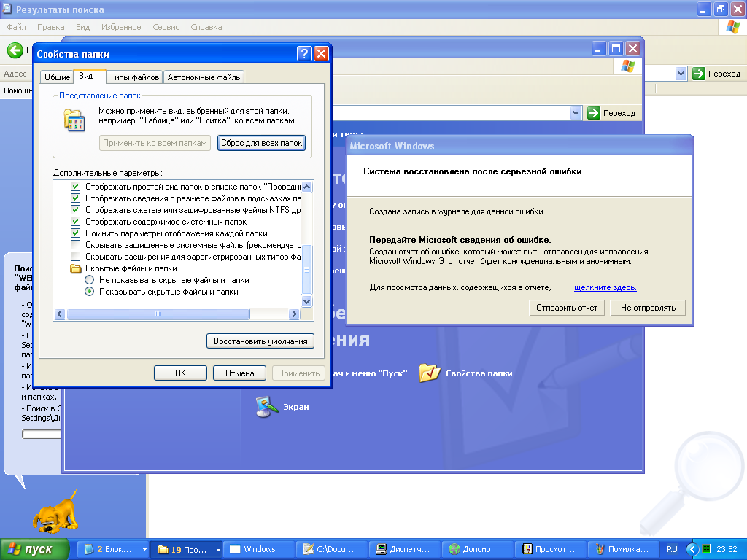Click the scroll-down arrow in advanced settings list
Viewport: 747px width, 560px height.
[306, 301]
